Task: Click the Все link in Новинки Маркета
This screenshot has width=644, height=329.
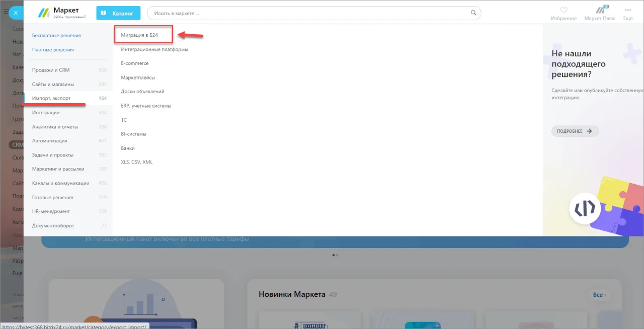Action: 599,295
